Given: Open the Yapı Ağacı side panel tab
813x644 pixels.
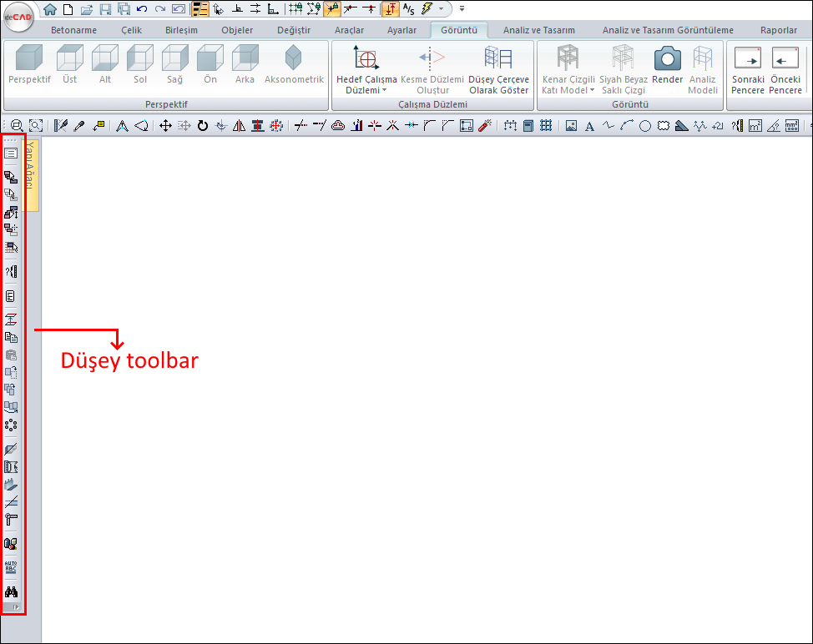Looking at the screenshot, I should click(33, 175).
